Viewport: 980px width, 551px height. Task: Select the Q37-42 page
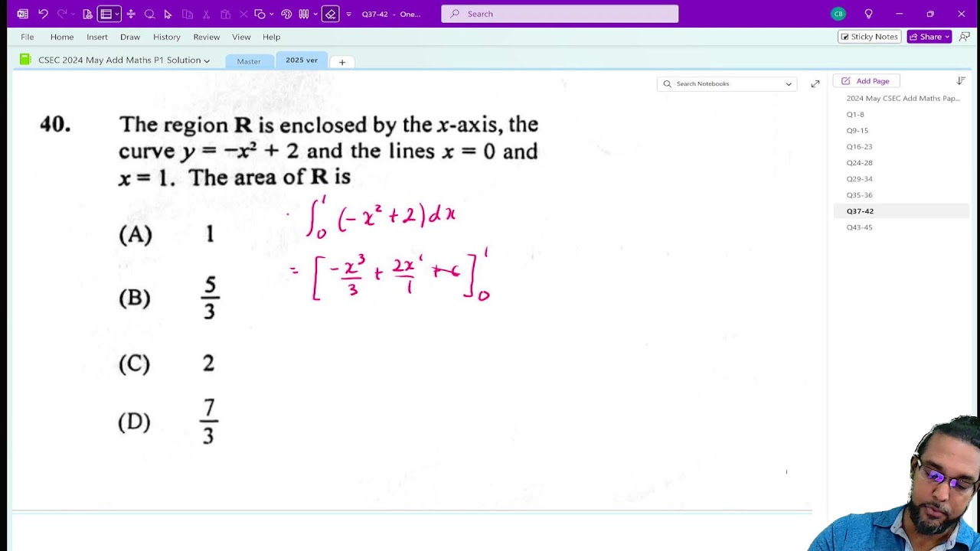pos(902,210)
